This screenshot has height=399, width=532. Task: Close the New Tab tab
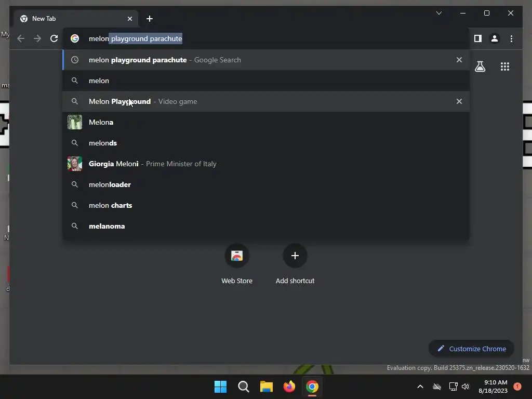(x=129, y=19)
